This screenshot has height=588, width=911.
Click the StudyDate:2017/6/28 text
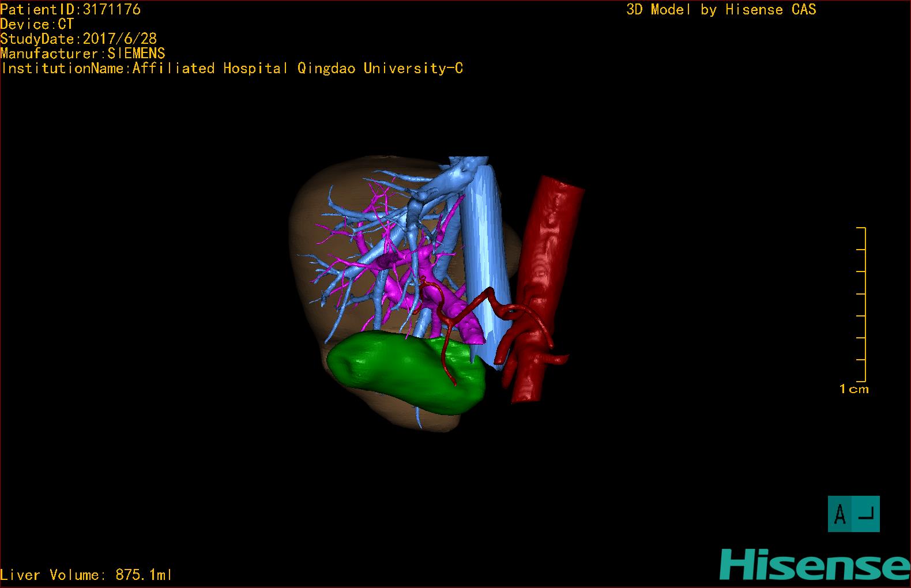coord(78,39)
